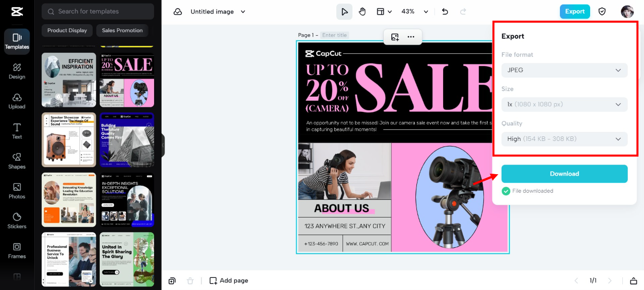This screenshot has width=644, height=290.
Task: Open more options on page toolbar
Action: 411,37
